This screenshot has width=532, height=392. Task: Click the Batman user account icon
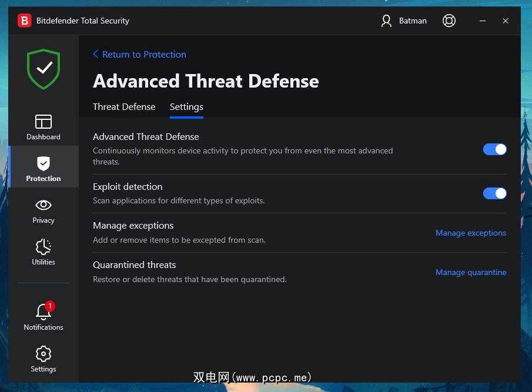tap(386, 21)
